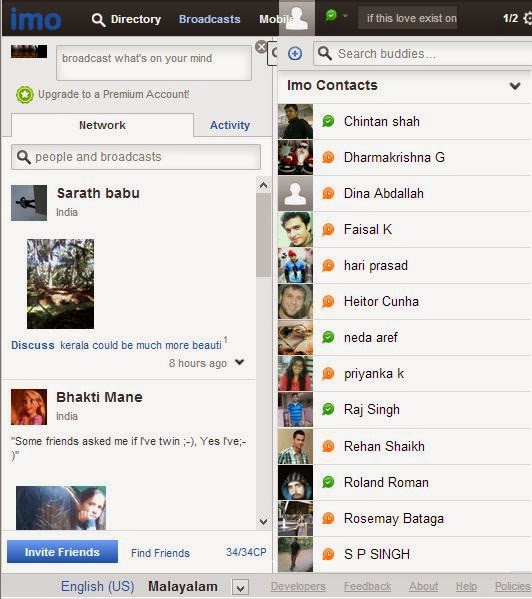The width and height of the screenshot is (532, 599).
Task: Open settings gear icon in header
Action: (x=528, y=18)
